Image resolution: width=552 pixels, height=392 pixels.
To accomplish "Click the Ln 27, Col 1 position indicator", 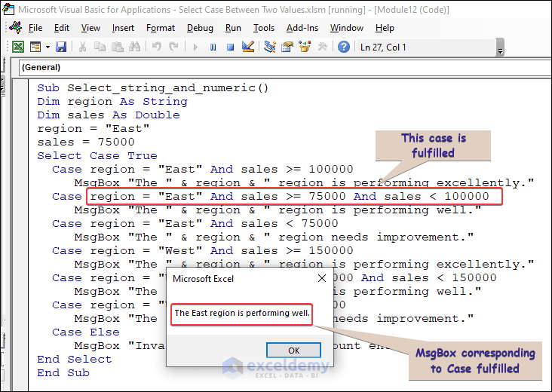I will tap(383, 47).
